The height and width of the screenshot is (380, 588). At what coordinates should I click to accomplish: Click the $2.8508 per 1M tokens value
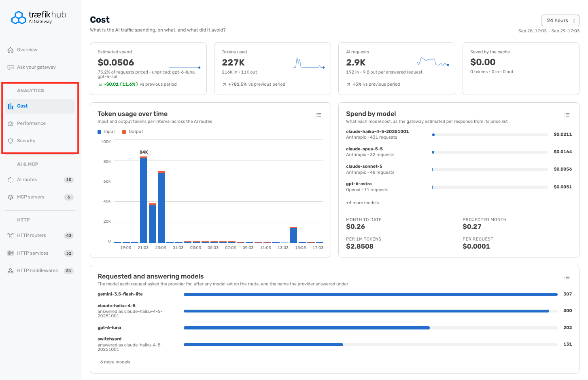click(360, 247)
